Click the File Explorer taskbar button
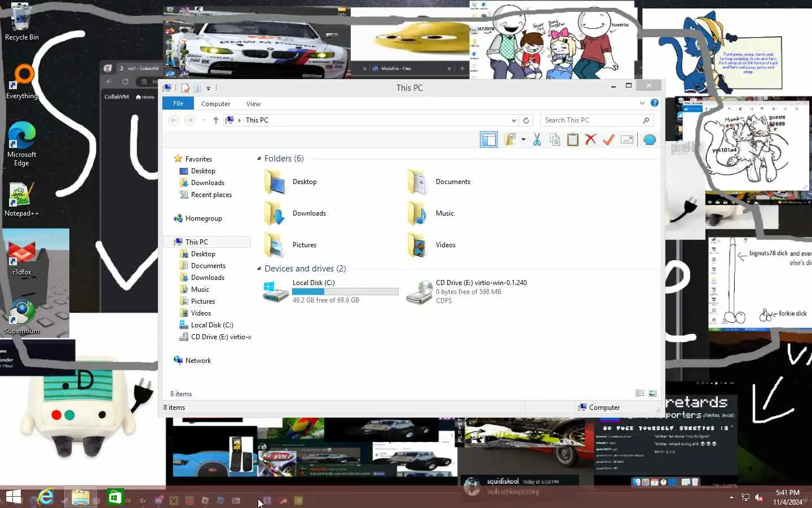The image size is (812, 508). tap(80, 497)
